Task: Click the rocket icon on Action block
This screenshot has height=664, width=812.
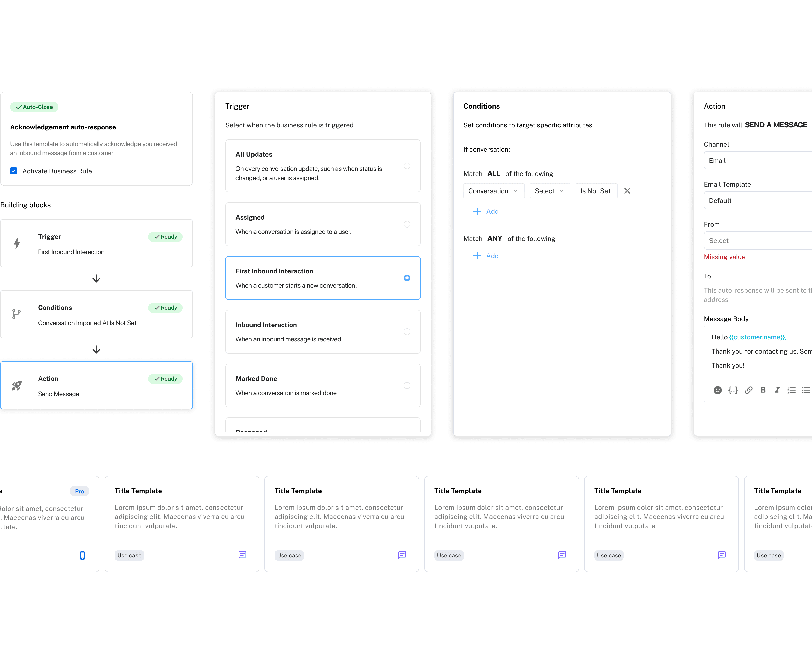Action: pos(16,386)
